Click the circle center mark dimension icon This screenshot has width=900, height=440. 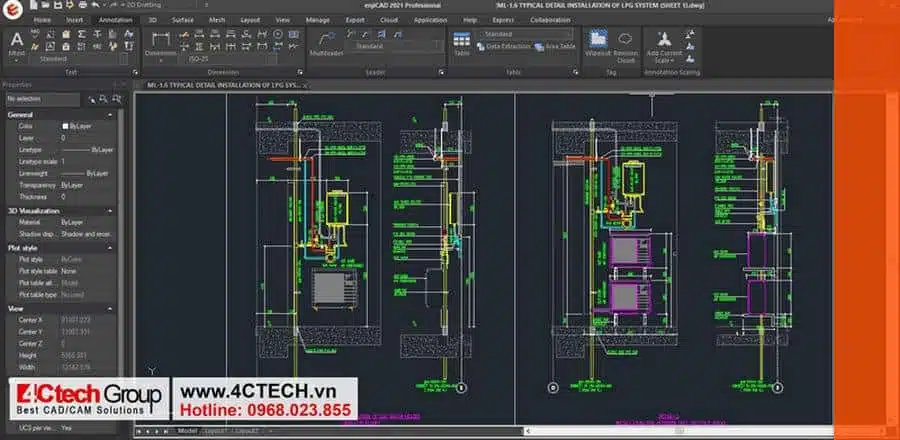(278, 34)
